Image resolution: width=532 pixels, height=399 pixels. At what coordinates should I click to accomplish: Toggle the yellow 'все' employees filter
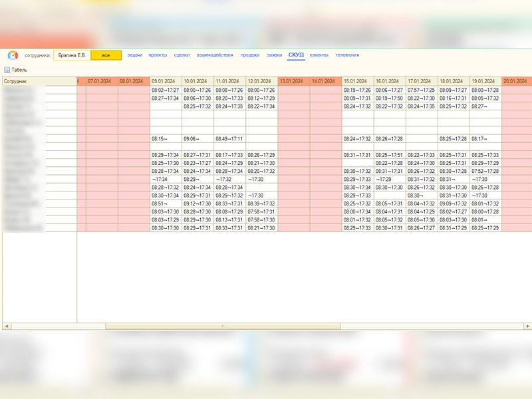pos(106,56)
